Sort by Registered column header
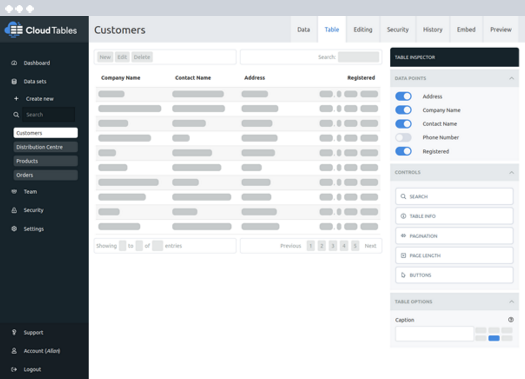The image size is (525, 379). click(x=361, y=78)
